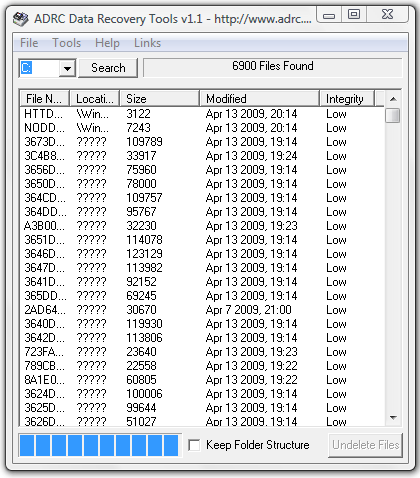This screenshot has width=420, height=478.
Task: Click the size value 99644
Action: (141, 408)
